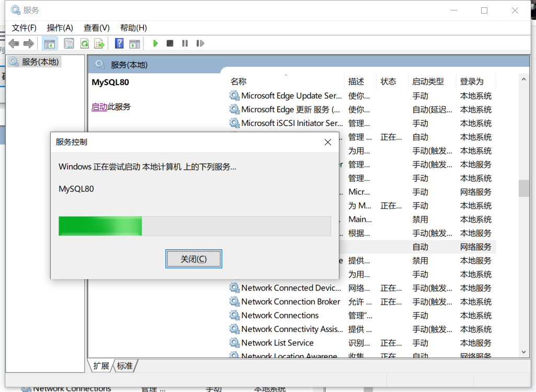
Task: Click the services list vertical scrollbar thumb
Action: [x=523, y=188]
